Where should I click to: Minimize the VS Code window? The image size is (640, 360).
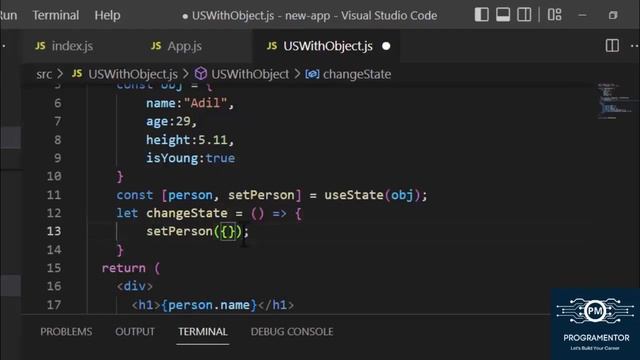[582, 15]
